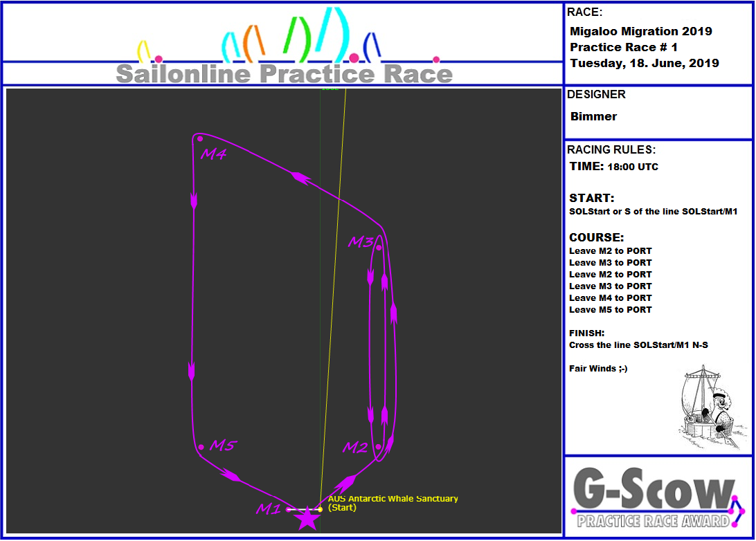This screenshot has height=541, width=756.
Task: Click the large cyan sail logo
Action: click(333, 35)
